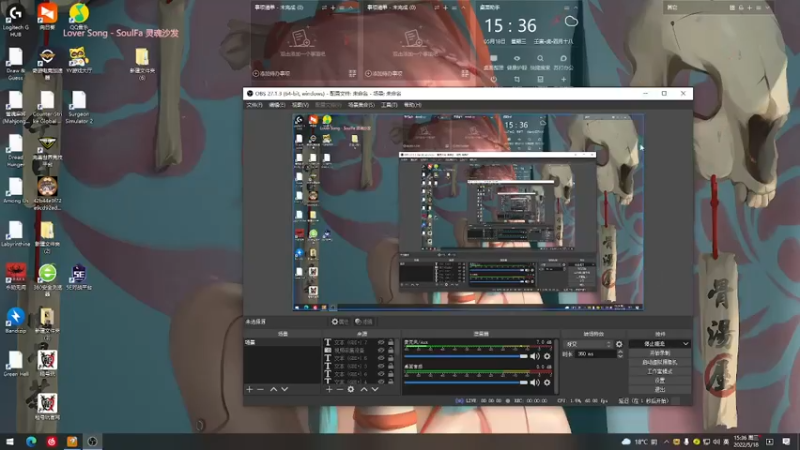Adjust the transition duration stepper arrows
800x450 pixels.
tap(620, 354)
